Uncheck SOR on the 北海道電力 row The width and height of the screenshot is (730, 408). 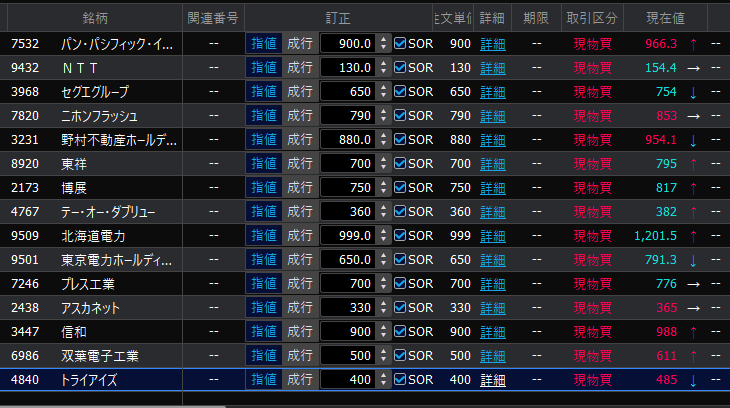(400, 236)
